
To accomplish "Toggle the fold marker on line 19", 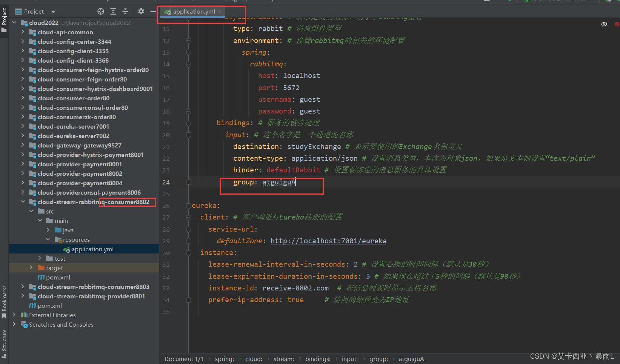I will pyautogui.click(x=189, y=123).
